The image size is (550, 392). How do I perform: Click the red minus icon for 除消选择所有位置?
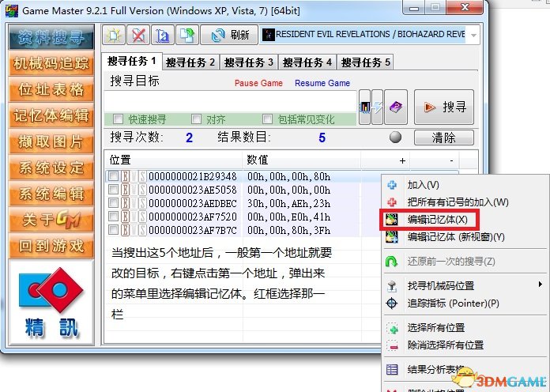pos(393,345)
